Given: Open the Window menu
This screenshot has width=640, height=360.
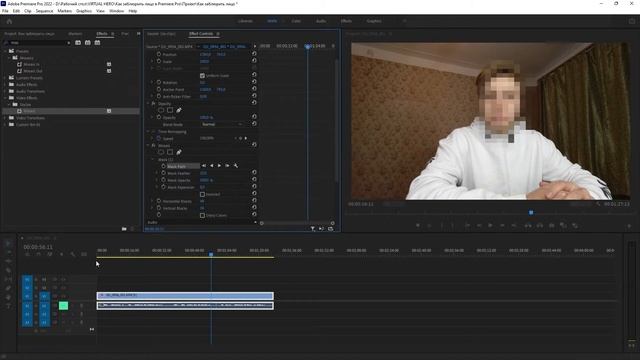Looking at the screenshot, I should click(x=116, y=11).
